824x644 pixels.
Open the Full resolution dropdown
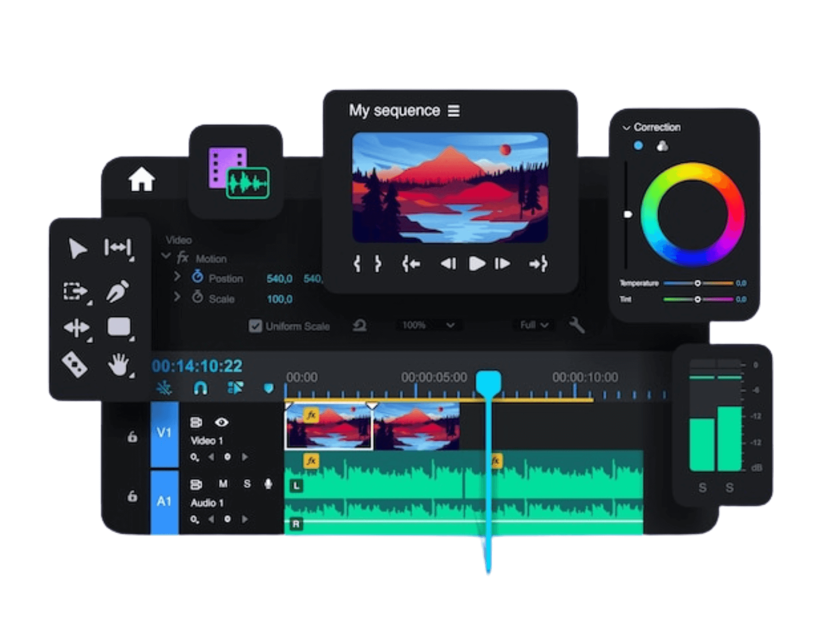(x=534, y=325)
